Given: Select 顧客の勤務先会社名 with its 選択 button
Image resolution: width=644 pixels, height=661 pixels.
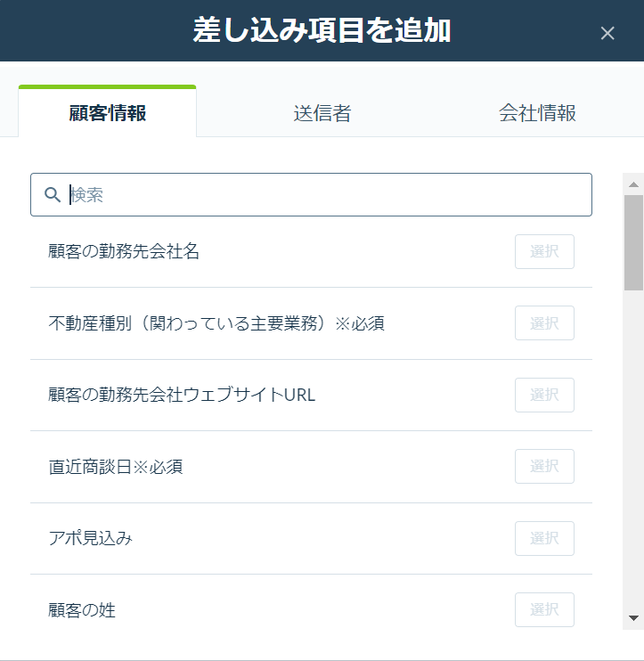Looking at the screenshot, I should coord(544,252).
